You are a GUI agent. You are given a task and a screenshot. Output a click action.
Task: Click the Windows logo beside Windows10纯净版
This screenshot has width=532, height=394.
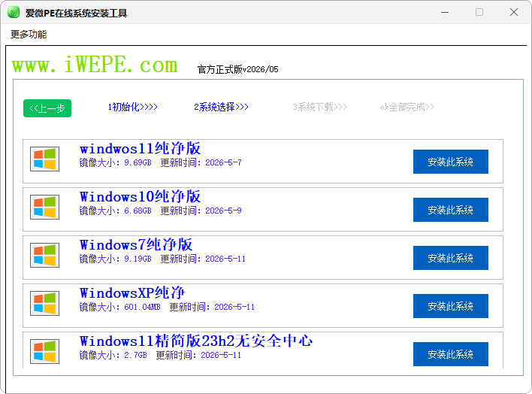44,208
